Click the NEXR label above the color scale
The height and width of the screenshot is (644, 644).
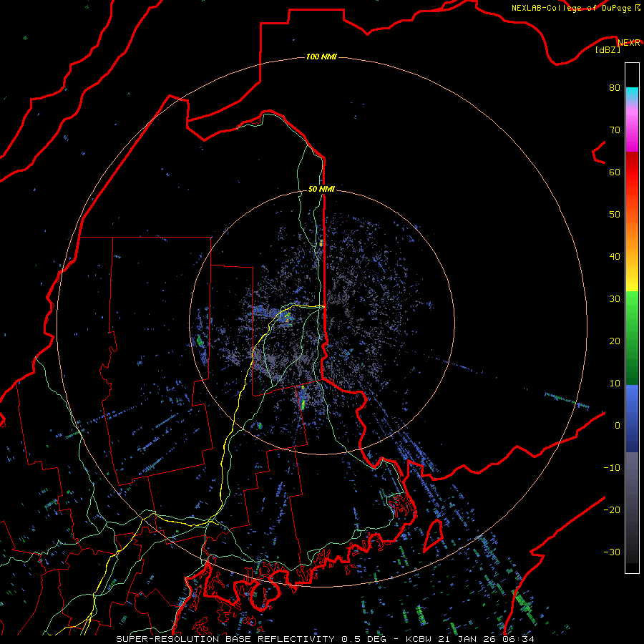(628, 43)
